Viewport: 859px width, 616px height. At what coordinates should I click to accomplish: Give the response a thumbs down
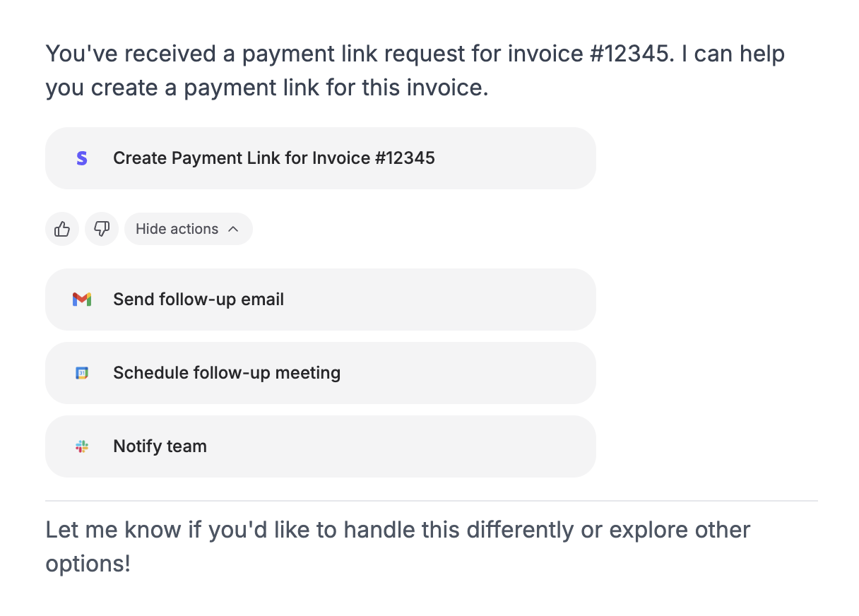[x=102, y=229]
